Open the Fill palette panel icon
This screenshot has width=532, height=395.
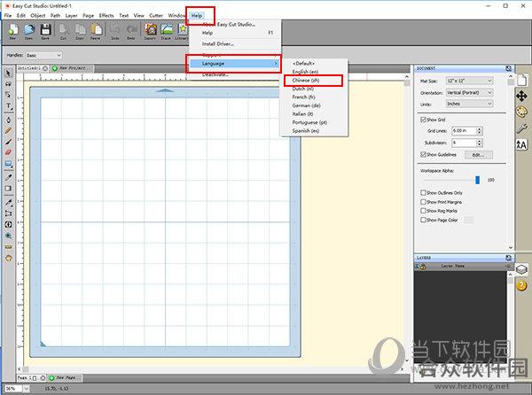522,112
